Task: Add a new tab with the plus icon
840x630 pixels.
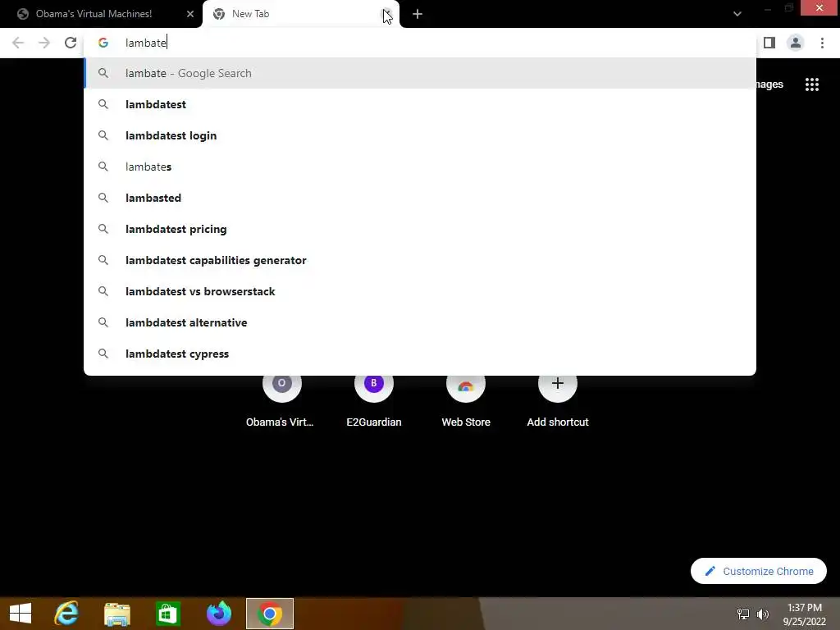Action: click(418, 14)
